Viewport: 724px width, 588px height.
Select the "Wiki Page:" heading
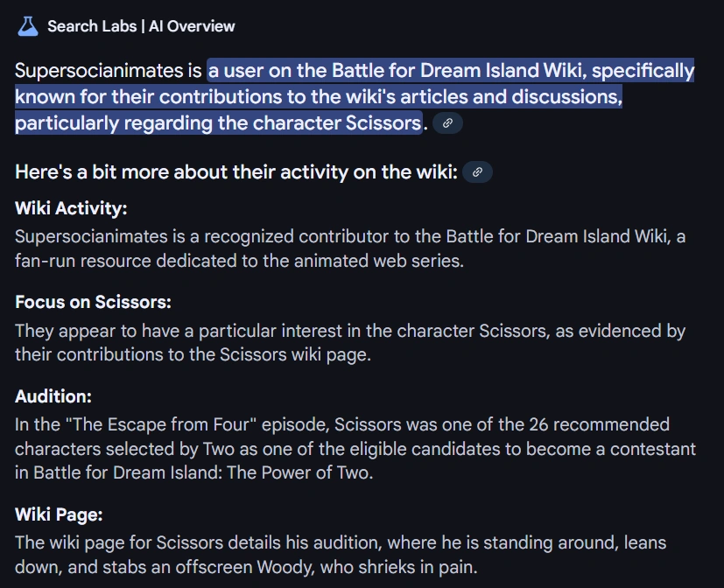tap(59, 514)
